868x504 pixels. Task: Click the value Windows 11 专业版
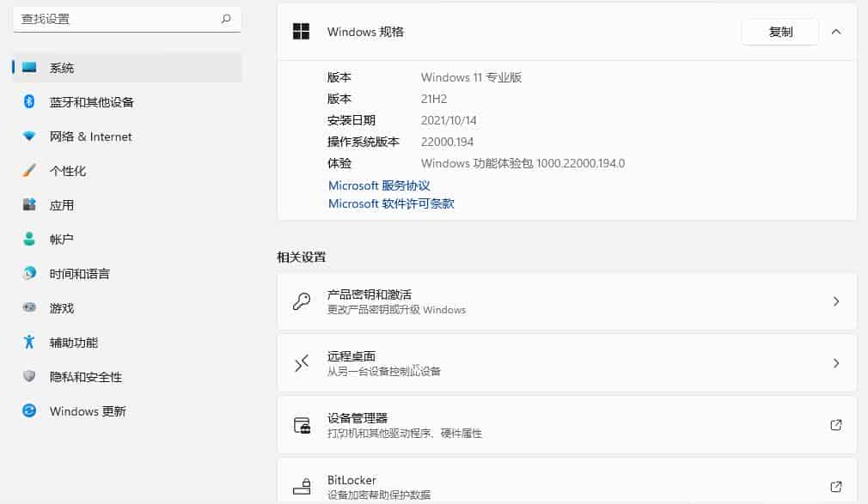pos(471,77)
